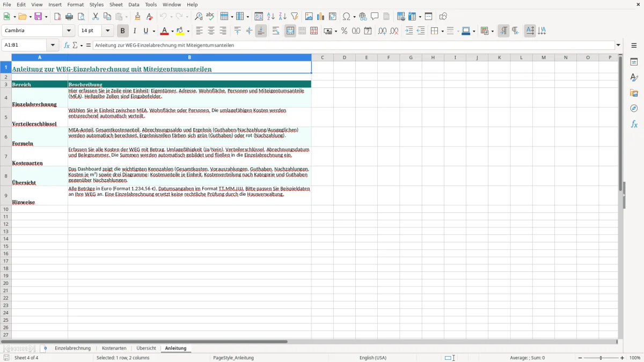Click the Clear Direct Formatting icon
644x362 pixels.
[x=149, y=17]
